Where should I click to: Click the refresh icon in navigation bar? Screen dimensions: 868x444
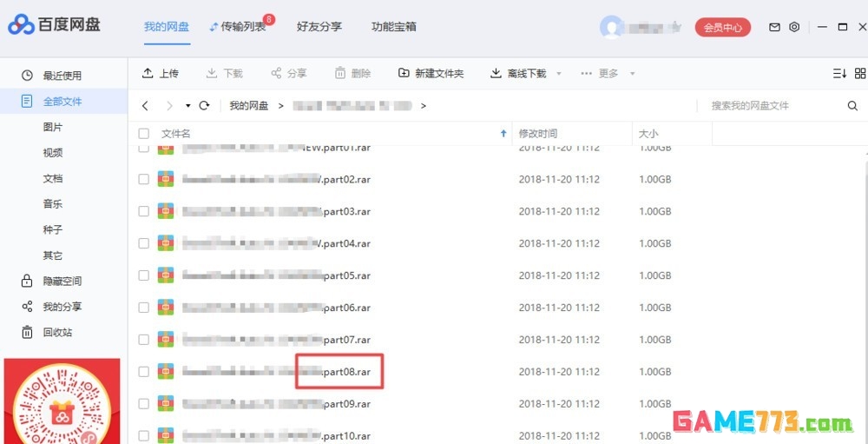(x=204, y=105)
